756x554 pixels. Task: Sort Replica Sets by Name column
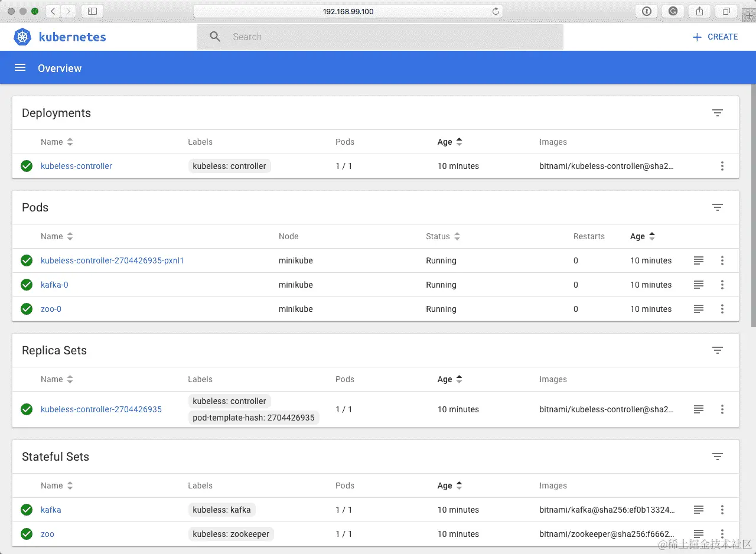[57, 379]
